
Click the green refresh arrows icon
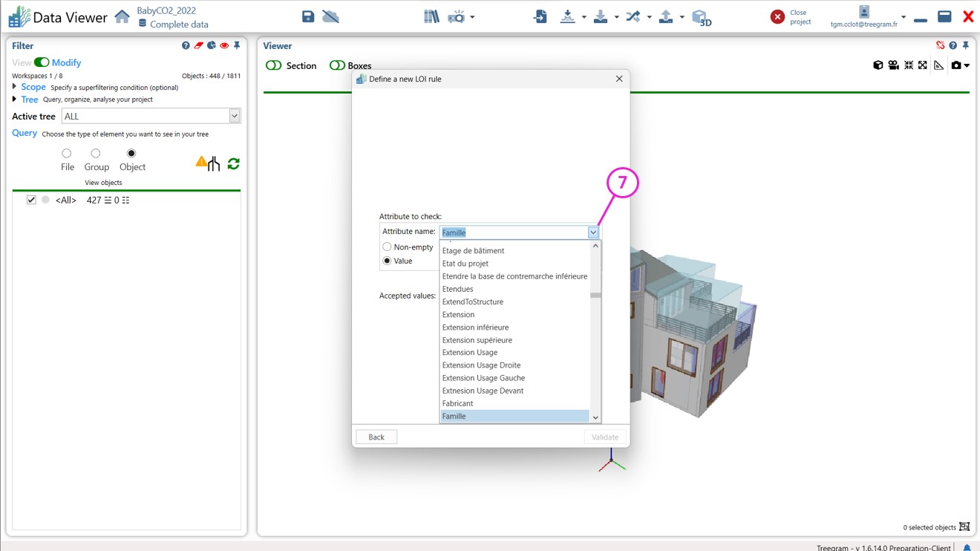(x=233, y=163)
